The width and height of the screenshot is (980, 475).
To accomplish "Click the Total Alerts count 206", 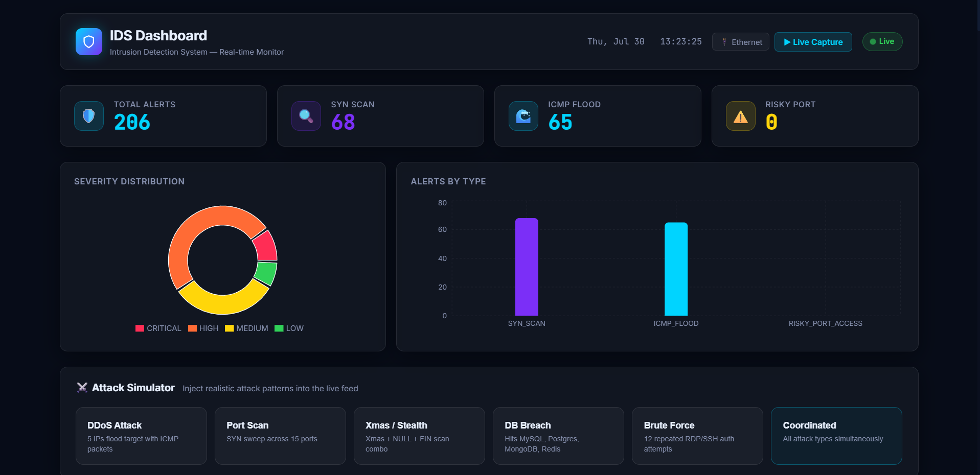I will [x=132, y=122].
